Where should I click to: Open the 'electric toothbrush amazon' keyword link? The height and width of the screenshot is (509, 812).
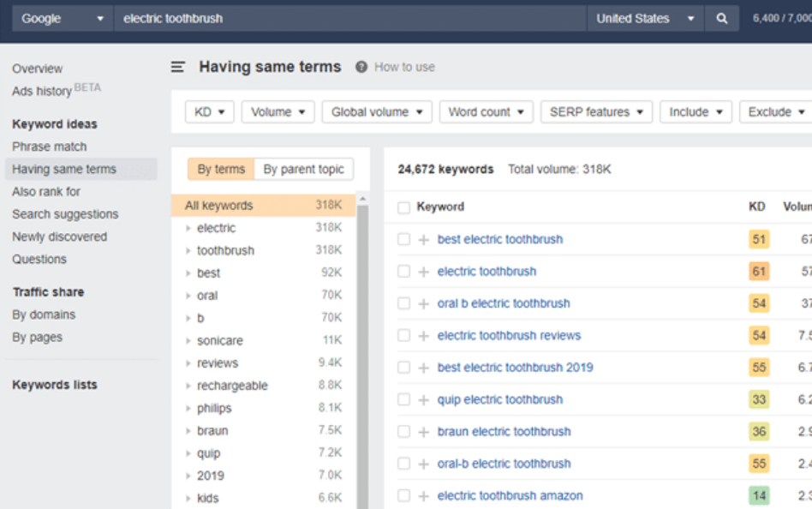[x=510, y=496]
